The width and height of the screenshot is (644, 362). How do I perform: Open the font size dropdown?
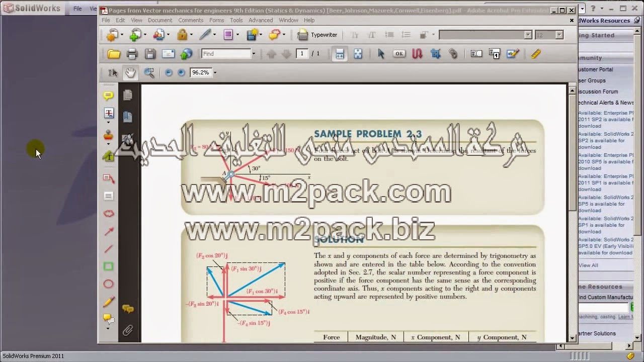coord(559,35)
